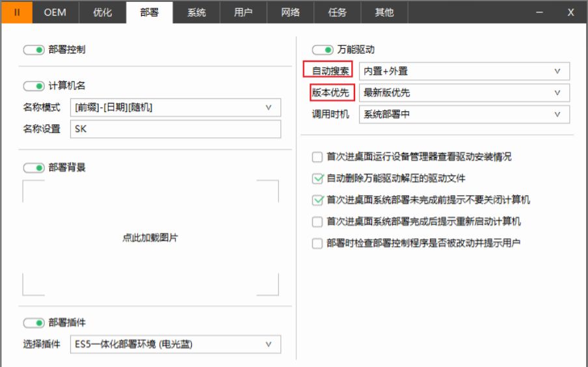Screen dimensions: 588x367
Task: Expand the 调用时机 dropdown
Action: click(x=464, y=115)
